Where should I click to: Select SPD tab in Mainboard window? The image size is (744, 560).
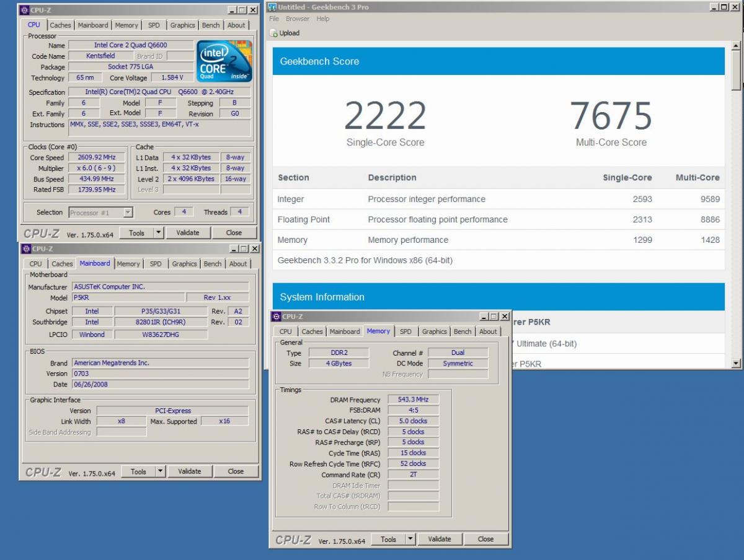pos(156,264)
